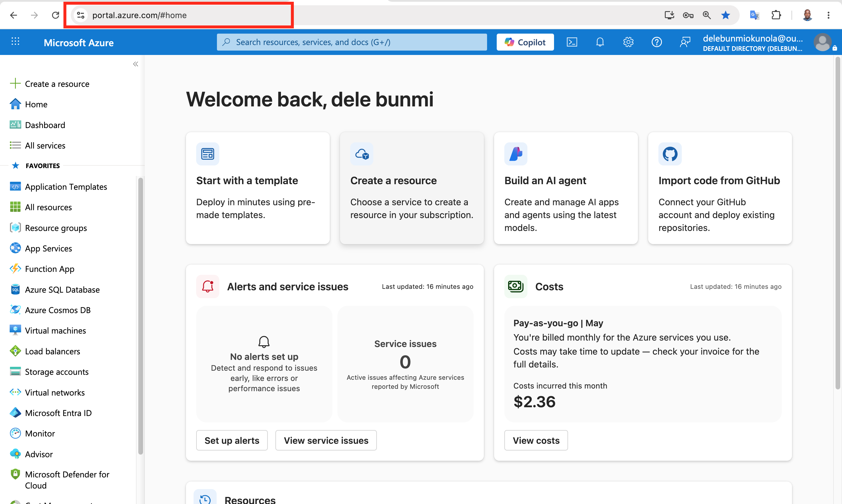Click the Build an AI agent title
This screenshot has width=842, height=504.
545,181
